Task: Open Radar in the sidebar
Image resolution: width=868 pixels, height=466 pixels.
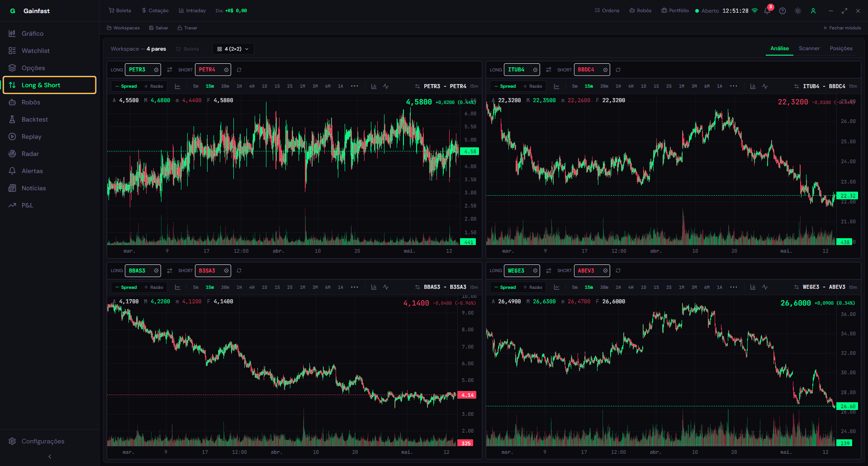Action: pyautogui.click(x=50, y=154)
